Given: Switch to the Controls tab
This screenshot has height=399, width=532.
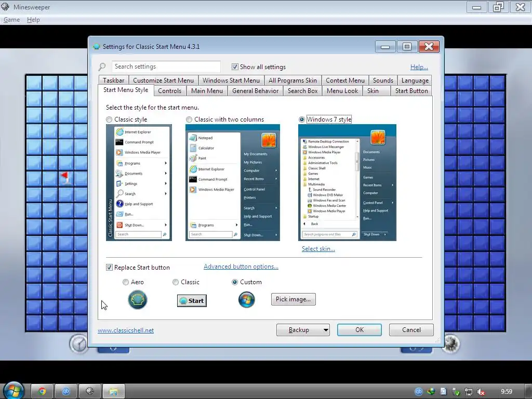Looking at the screenshot, I should [x=170, y=91].
